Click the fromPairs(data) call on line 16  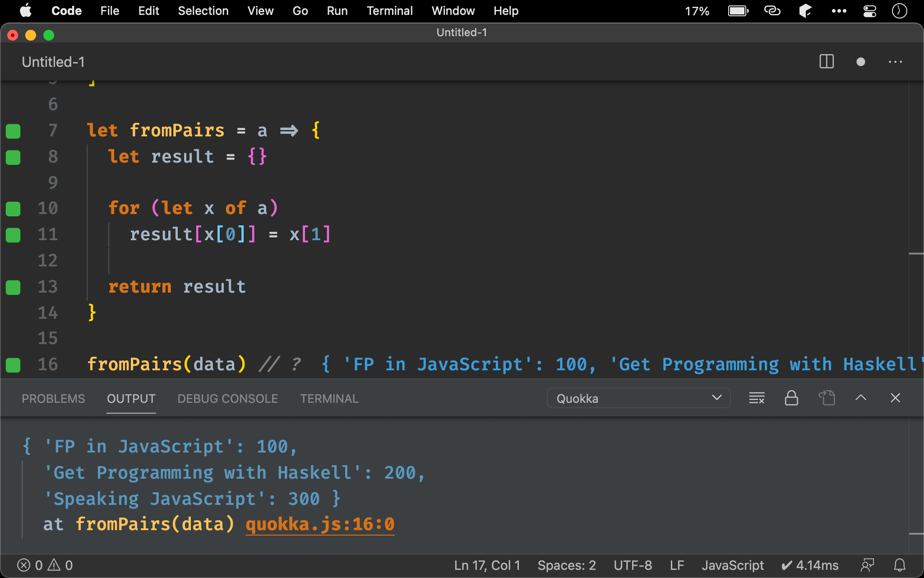pyautogui.click(x=166, y=364)
